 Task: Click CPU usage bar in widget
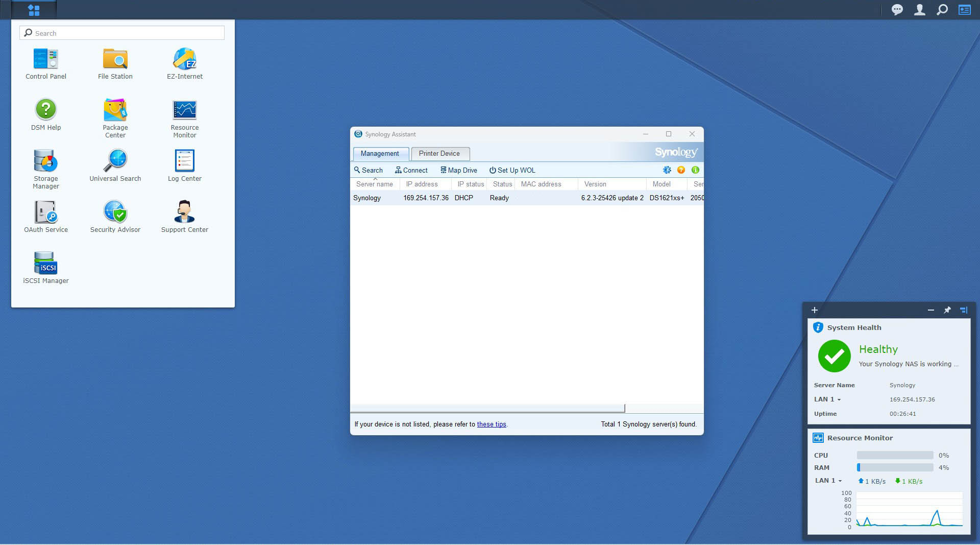pos(895,455)
